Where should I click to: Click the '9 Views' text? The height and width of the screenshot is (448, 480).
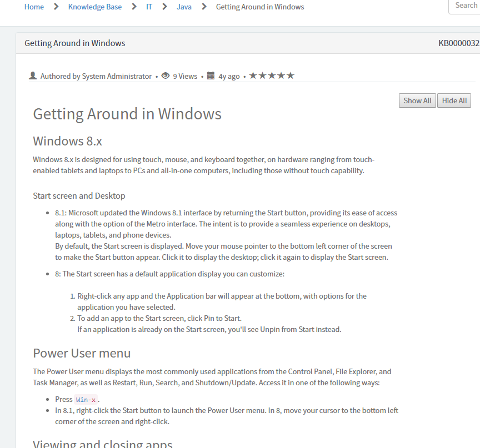[185, 76]
